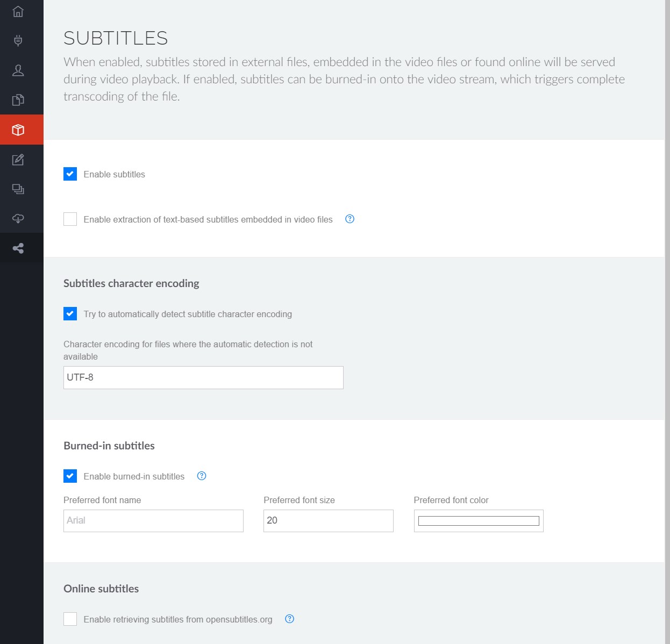Click the Subtitles character encoding heading
The height and width of the screenshot is (644, 670).
(131, 283)
